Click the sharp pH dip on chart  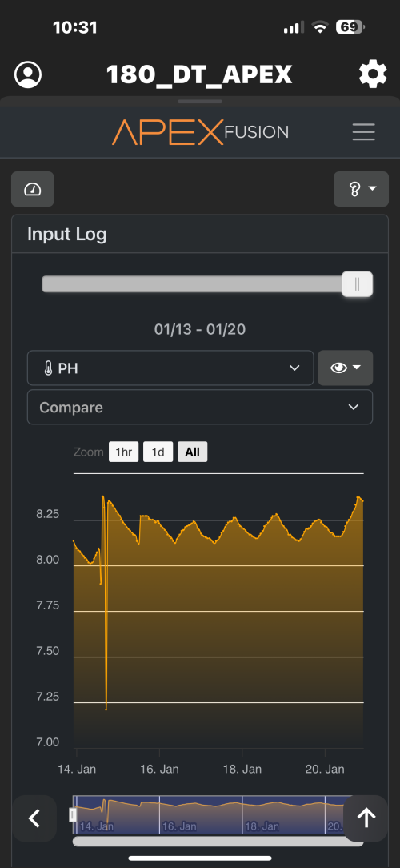tap(106, 709)
